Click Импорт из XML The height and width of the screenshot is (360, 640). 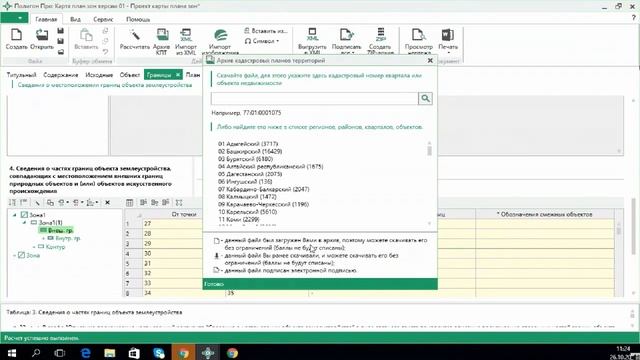pos(186,41)
